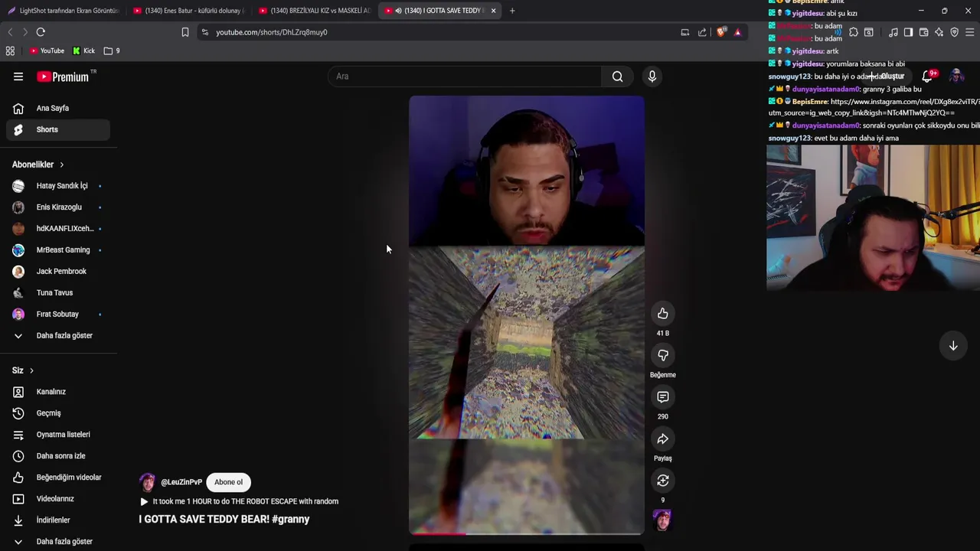Click the Ara search field
The height and width of the screenshot is (551, 980).
point(464,77)
